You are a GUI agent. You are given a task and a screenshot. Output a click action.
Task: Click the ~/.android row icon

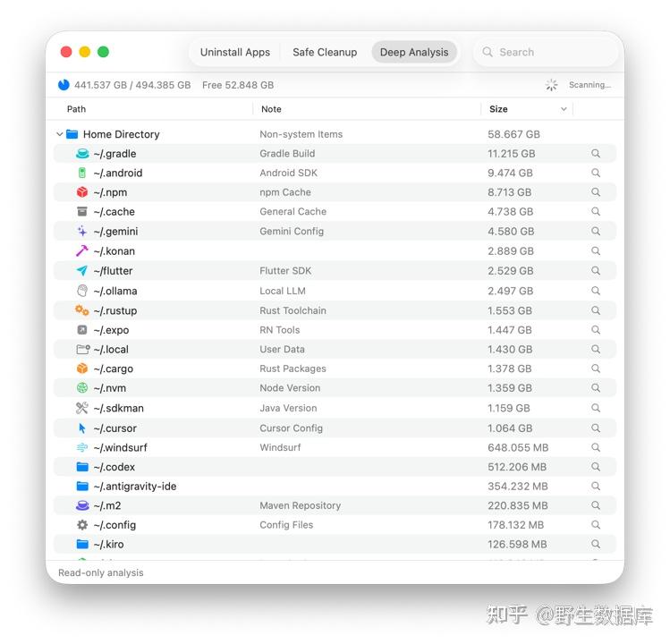click(82, 173)
